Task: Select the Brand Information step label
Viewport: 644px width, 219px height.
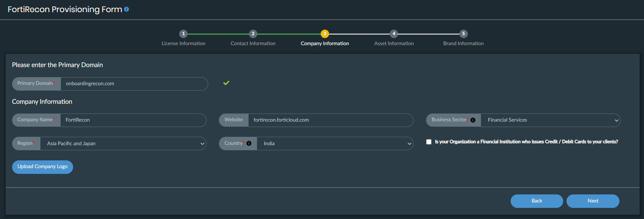Action: [463, 43]
